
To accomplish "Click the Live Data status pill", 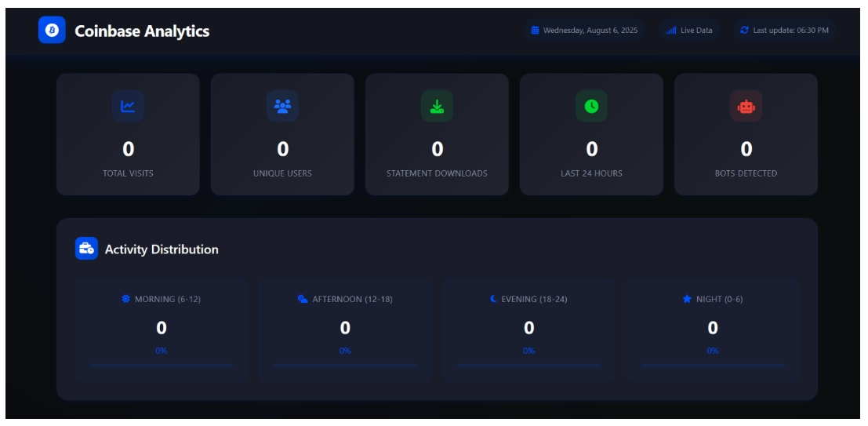I will pyautogui.click(x=689, y=31).
